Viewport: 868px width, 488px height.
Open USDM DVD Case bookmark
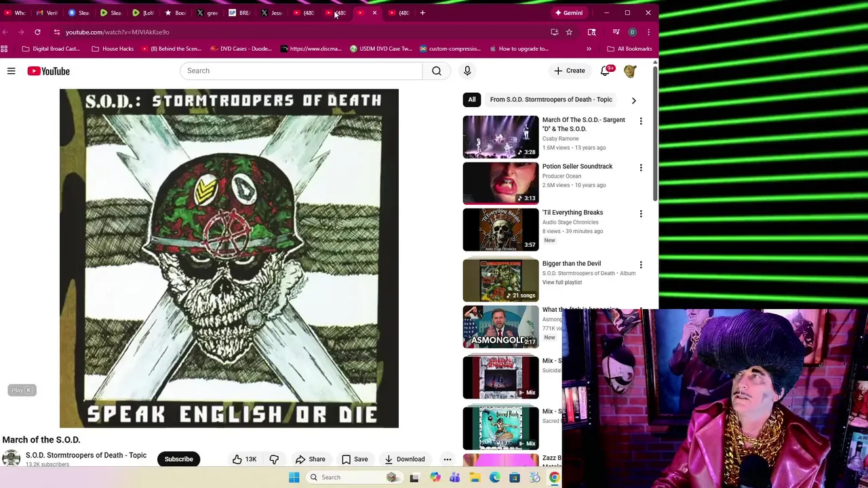[381, 49]
